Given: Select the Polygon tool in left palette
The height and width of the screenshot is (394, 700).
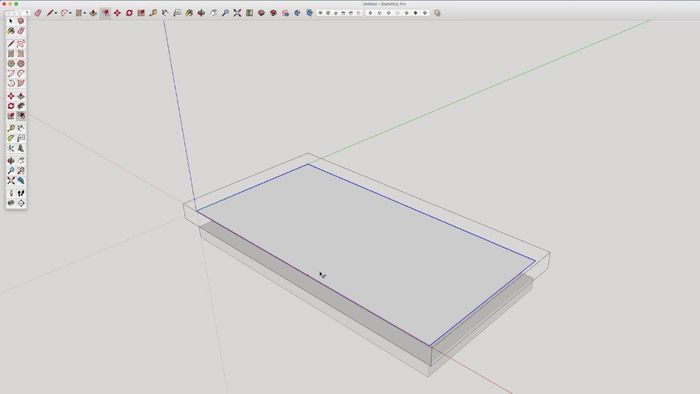Looking at the screenshot, I should [x=21, y=63].
